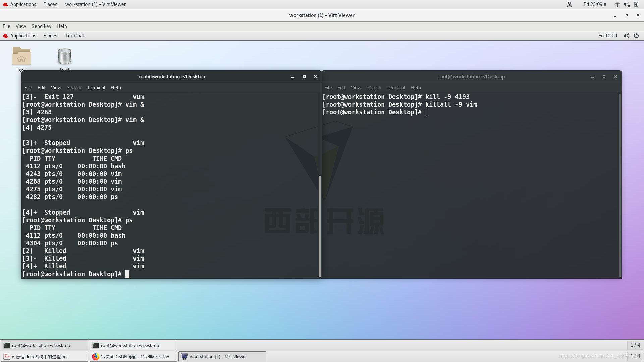Open Edit menu in left terminal

(42, 88)
